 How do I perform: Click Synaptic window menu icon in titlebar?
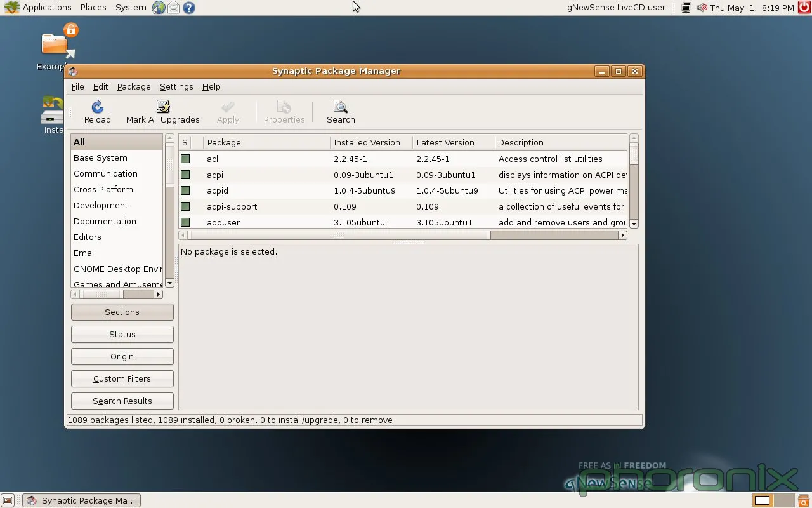tap(72, 71)
